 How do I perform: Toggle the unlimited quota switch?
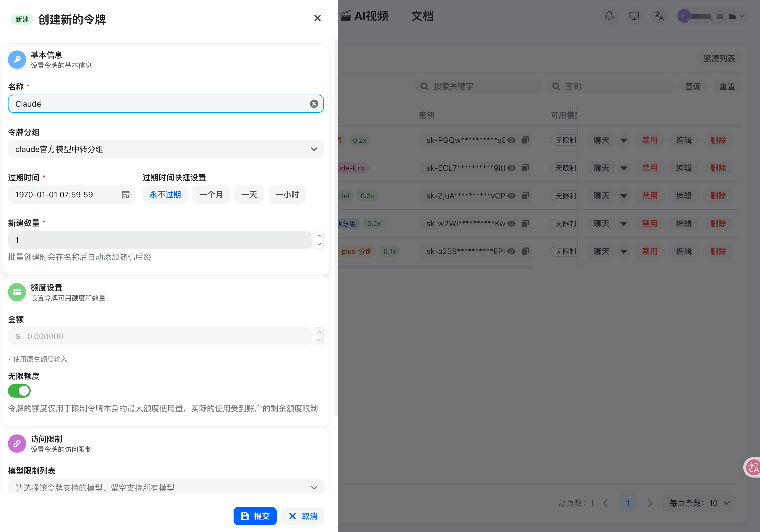19,391
